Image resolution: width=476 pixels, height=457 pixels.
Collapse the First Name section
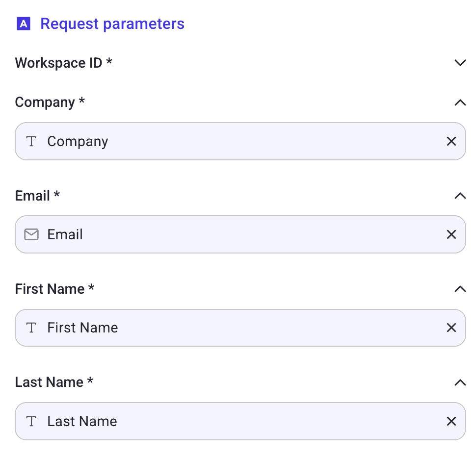[x=459, y=289]
